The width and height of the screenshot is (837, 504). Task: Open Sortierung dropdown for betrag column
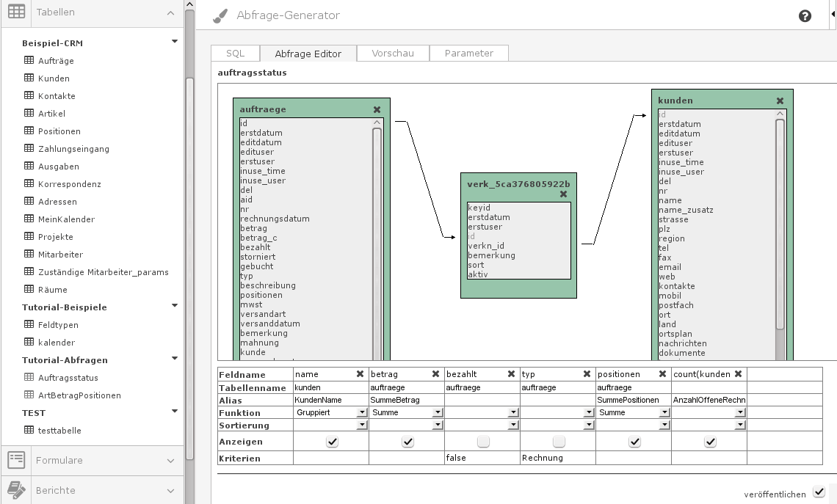tap(437, 426)
